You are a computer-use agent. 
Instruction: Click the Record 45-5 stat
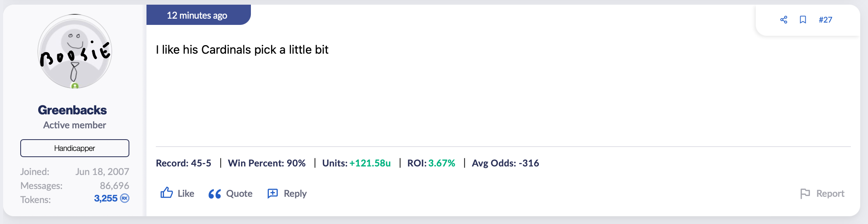183,163
